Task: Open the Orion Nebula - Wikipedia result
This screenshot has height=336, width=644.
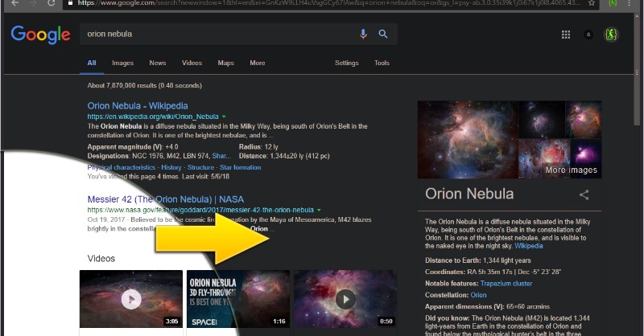Action: tap(138, 106)
